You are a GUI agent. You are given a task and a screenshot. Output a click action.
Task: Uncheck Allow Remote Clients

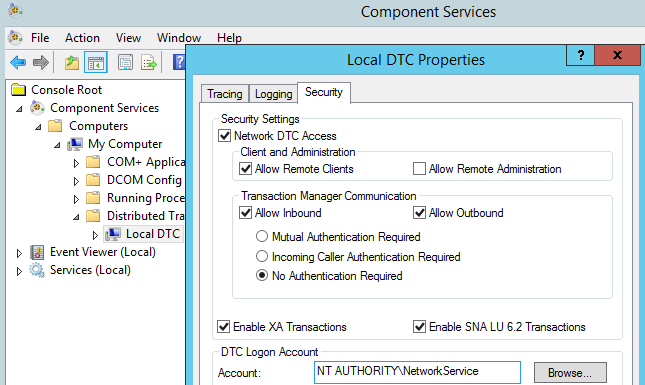246,169
